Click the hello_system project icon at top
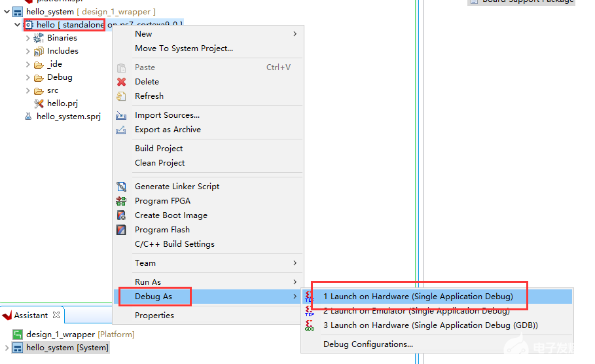The image size is (595, 364). coord(18,12)
